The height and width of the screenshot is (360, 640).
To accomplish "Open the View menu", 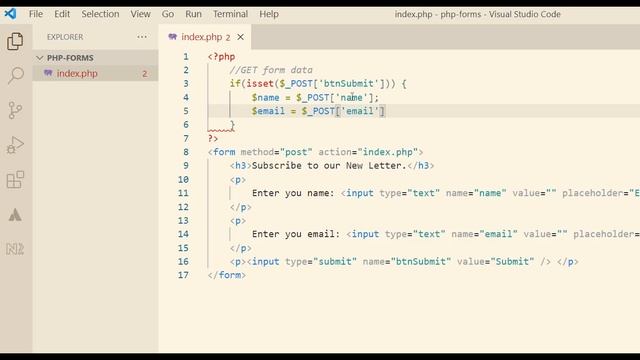I will click(140, 14).
